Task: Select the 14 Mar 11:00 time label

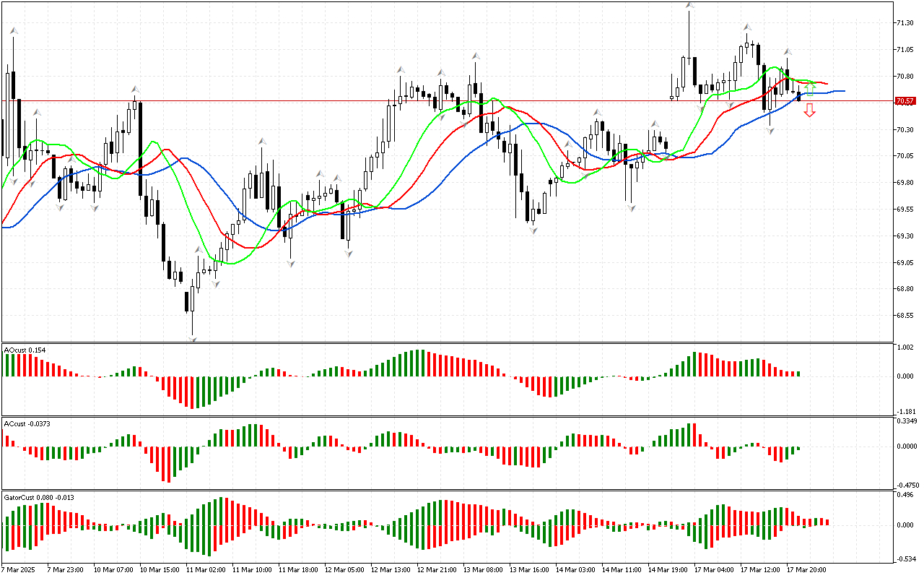Action: coord(620,570)
